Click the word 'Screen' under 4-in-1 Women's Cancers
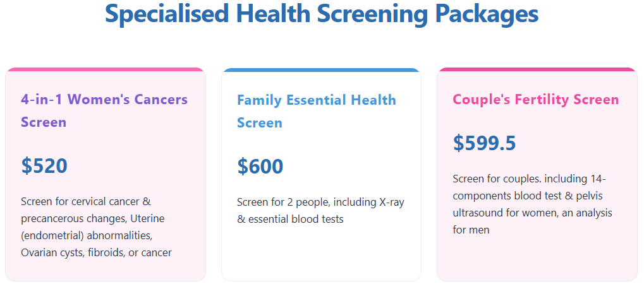Image resolution: width=644 pixels, height=289 pixels. (44, 122)
